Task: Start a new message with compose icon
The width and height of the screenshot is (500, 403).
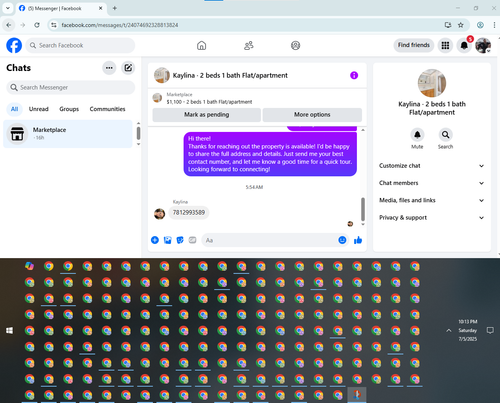Action: [x=128, y=68]
